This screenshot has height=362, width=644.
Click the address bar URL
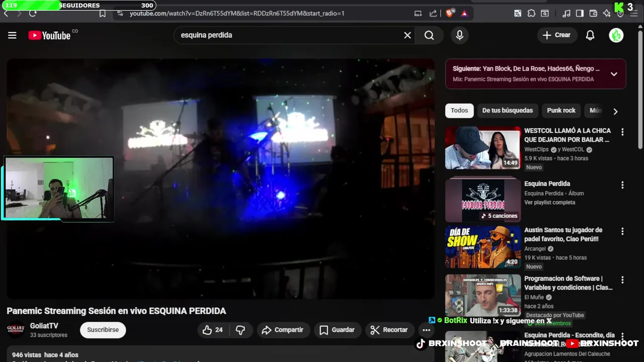237,14
